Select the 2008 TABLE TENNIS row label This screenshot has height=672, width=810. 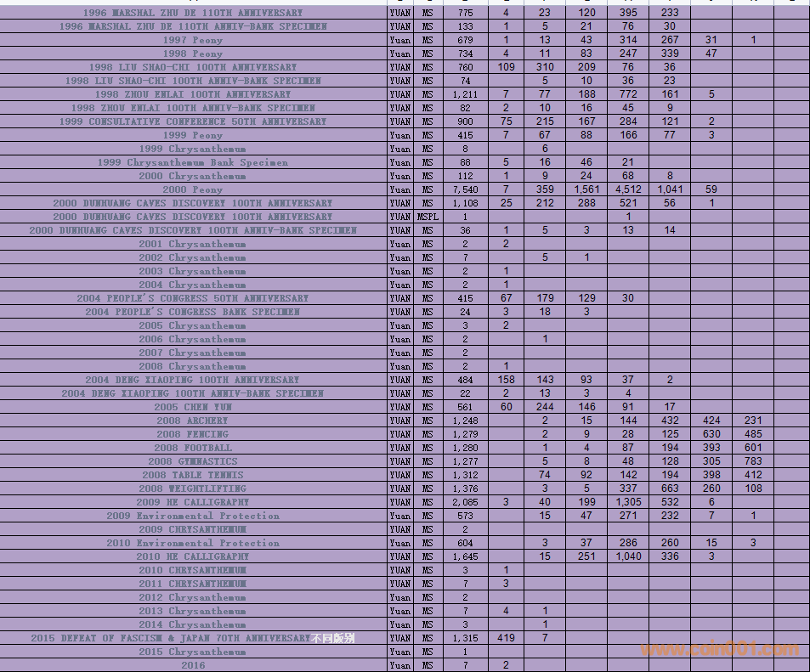coord(192,475)
